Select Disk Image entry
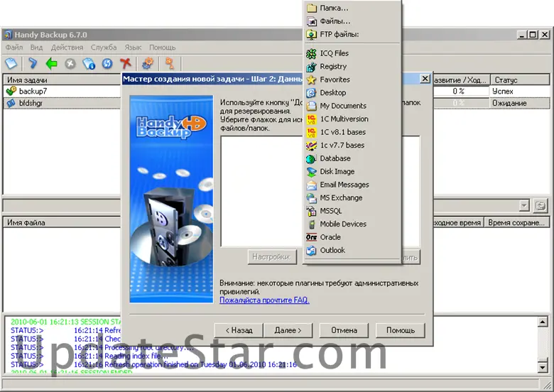 click(x=352, y=171)
